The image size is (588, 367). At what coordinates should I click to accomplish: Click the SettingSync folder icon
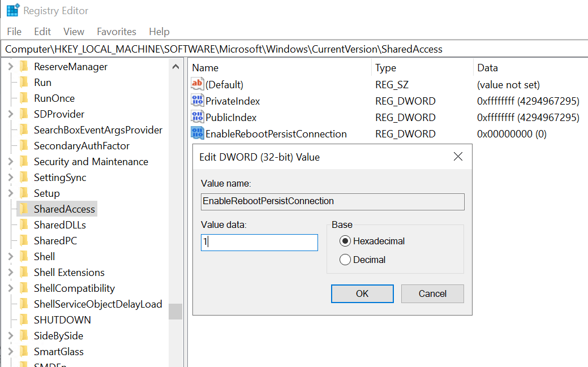24,177
